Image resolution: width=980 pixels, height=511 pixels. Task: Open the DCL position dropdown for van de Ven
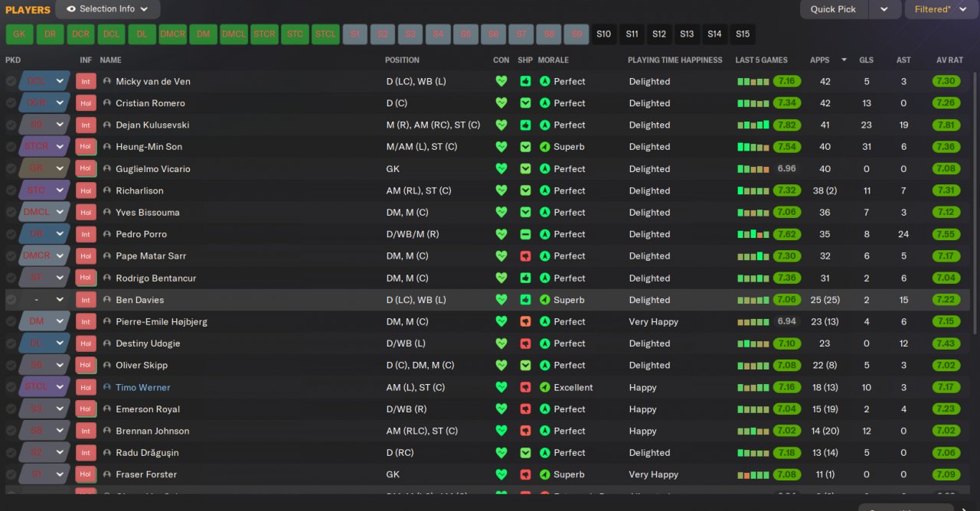(x=44, y=81)
